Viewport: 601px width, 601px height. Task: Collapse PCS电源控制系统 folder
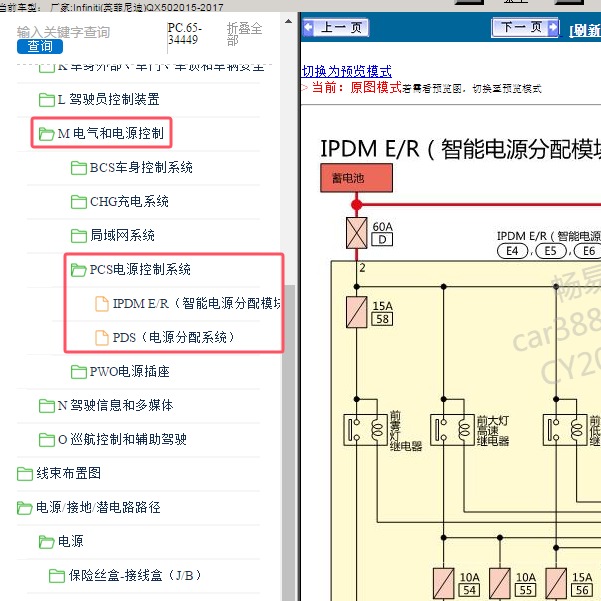click(140, 269)
